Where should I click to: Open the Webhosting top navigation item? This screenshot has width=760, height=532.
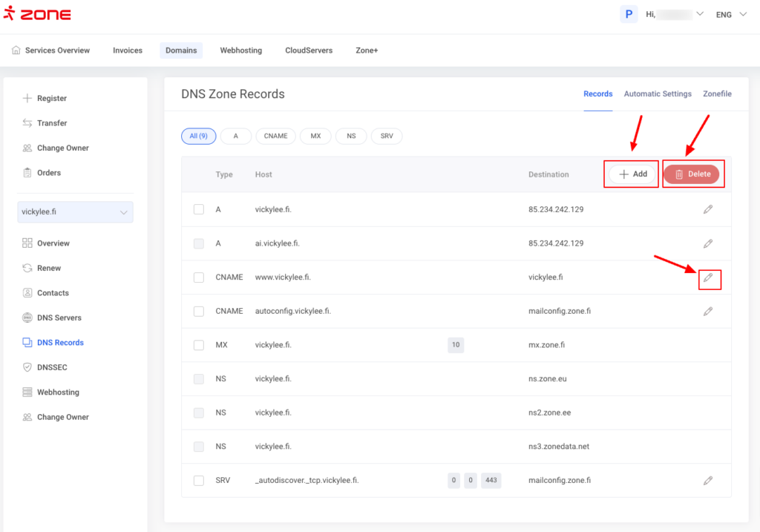(240, 50)
